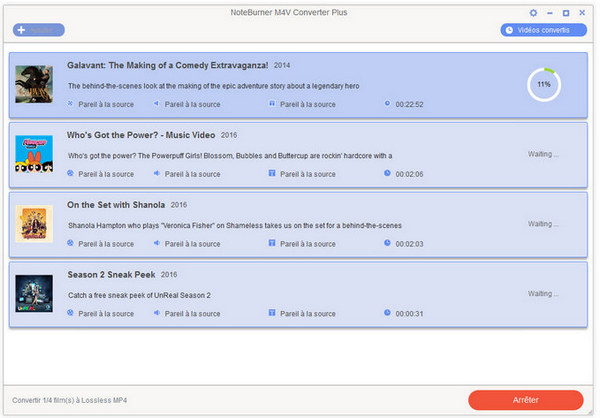Click the clock icon in the Season 2 Sneak Peek row

pos(387,313)
